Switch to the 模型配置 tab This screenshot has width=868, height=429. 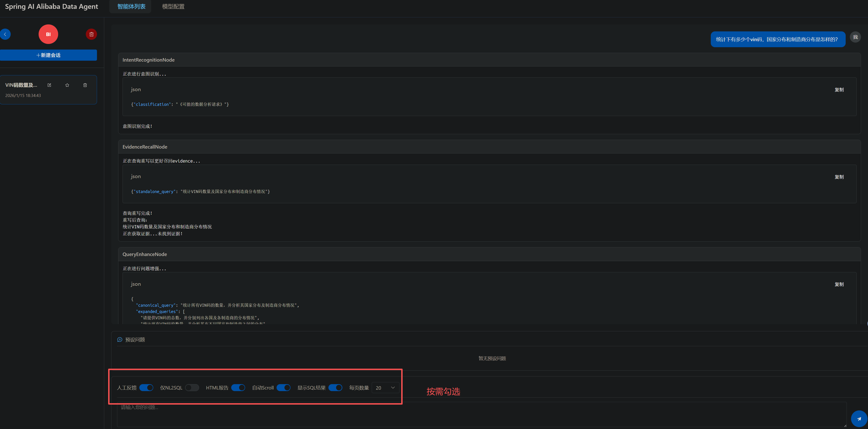(x=173, y=7)
